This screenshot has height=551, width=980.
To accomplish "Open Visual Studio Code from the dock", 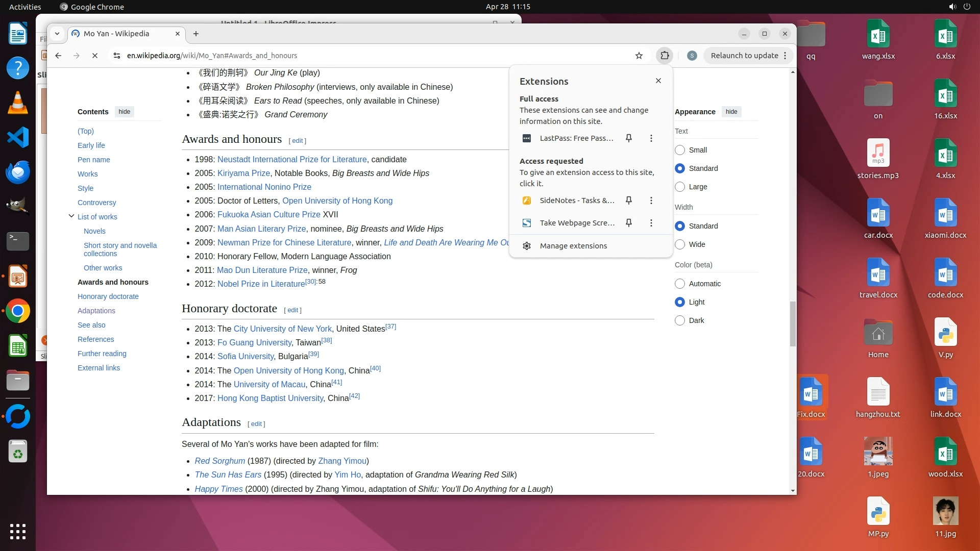I will pos(18,138).
